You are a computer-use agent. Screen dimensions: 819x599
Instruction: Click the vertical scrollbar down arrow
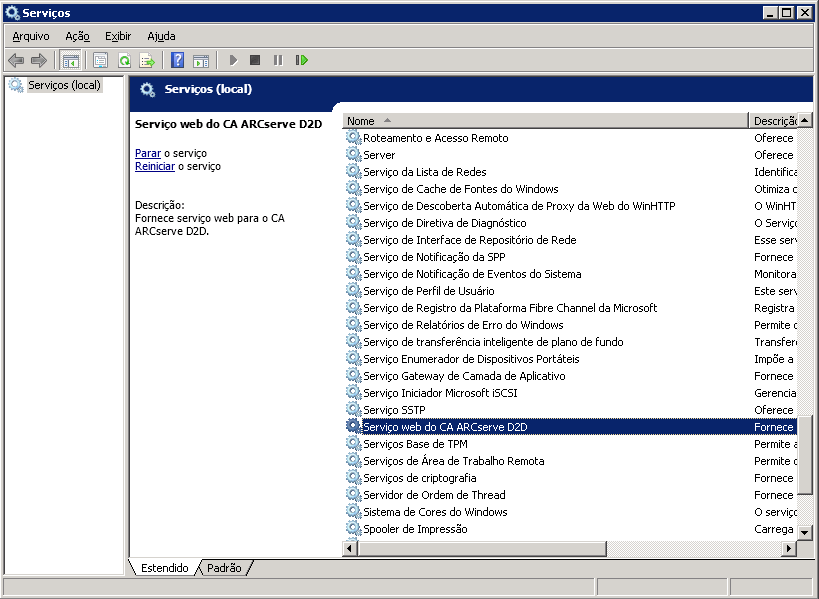804,531
